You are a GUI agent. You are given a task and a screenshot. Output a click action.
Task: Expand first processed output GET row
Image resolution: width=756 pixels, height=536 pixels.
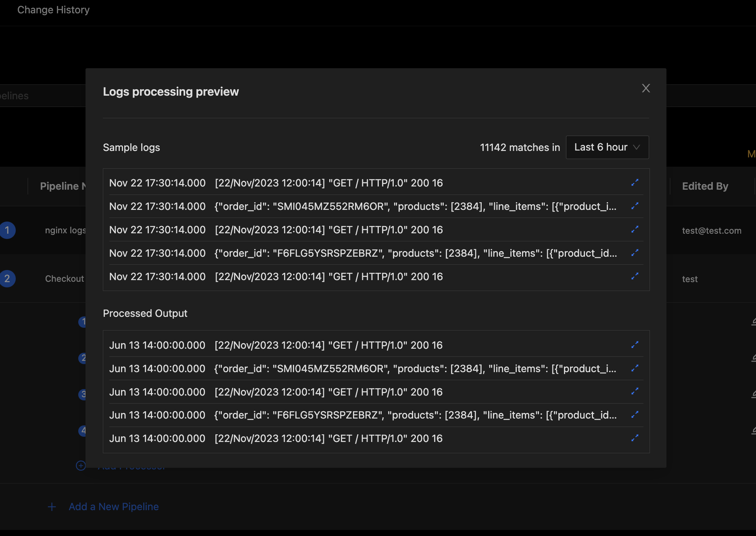(635, 345)
